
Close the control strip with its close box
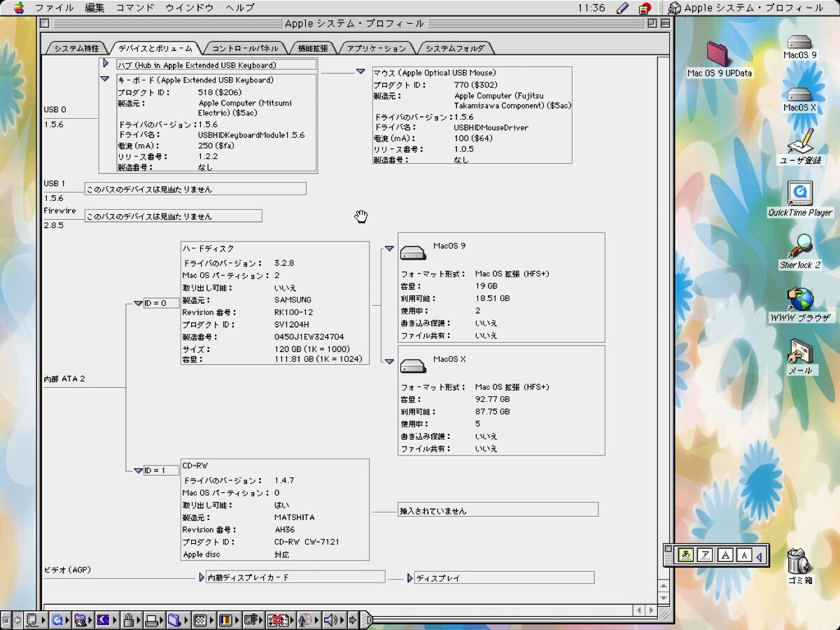click(6, 619)
